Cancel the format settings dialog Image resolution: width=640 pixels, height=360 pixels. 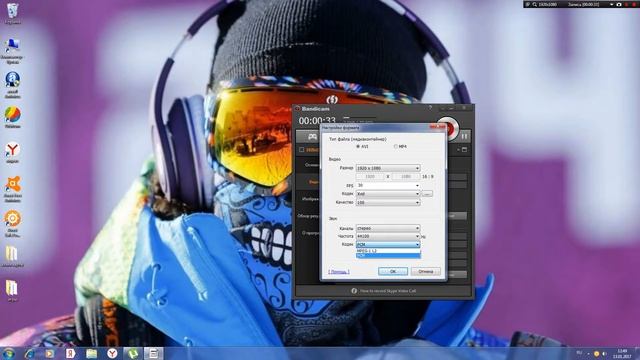(x=425, y=271)
